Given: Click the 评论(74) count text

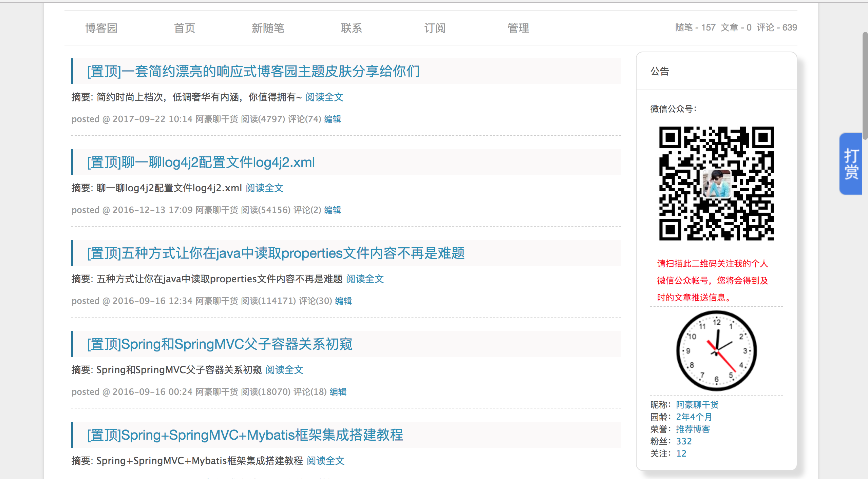Looking at the screenshot, I should (x=304, y=119).
